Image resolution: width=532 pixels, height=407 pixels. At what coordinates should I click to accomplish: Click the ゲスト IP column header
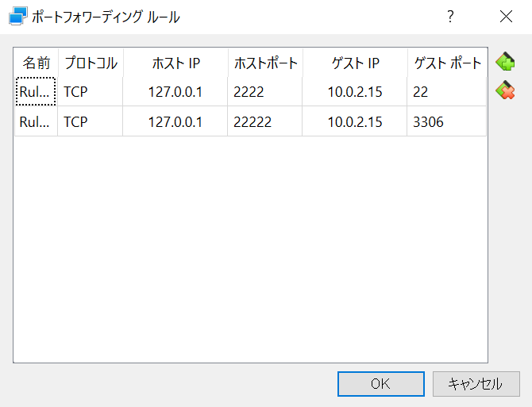click(355, 63)
